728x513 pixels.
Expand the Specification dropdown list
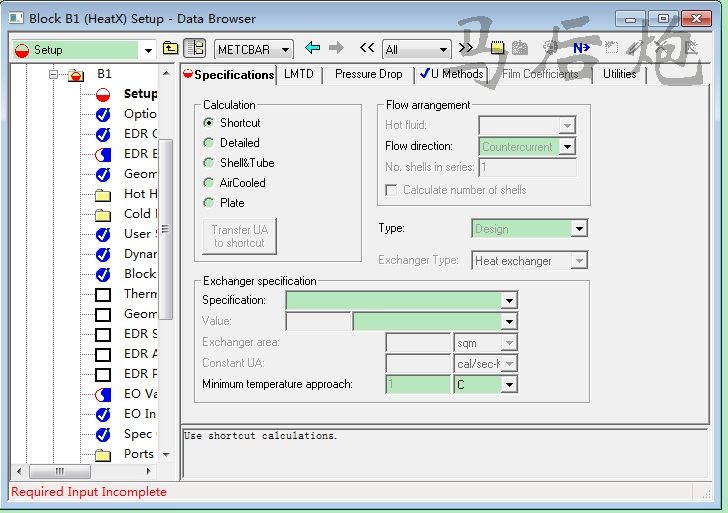(x=509, y=301)
